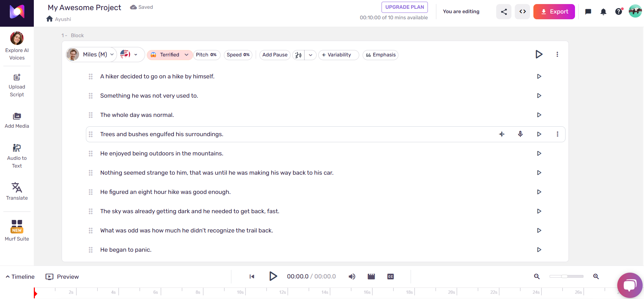Viewport: 644px width, 299px height.
Task: Open the video clapperboard icon
Action: [371, 276]
